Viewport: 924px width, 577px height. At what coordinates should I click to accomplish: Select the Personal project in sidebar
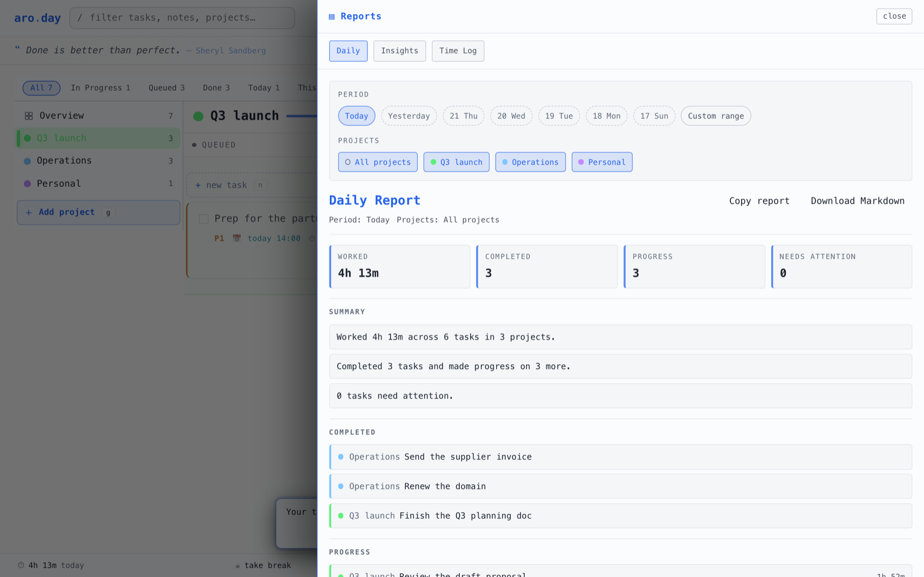pos(98,184)
